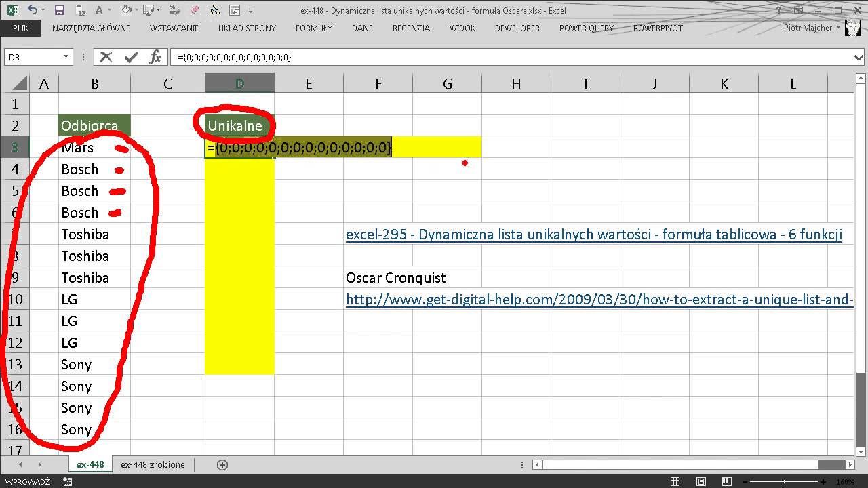Expand the formula bar with chevron

coord(859,58)
